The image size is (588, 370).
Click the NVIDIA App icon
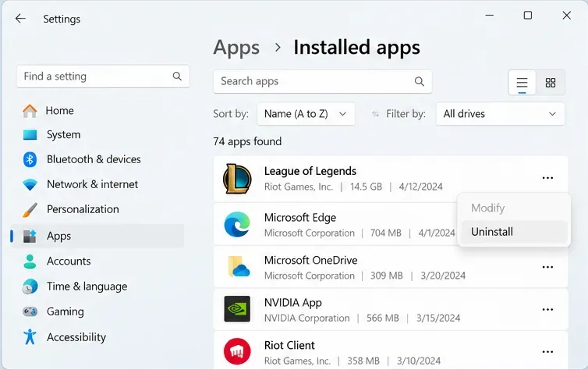pyautogui.click(x=237, y=309)
